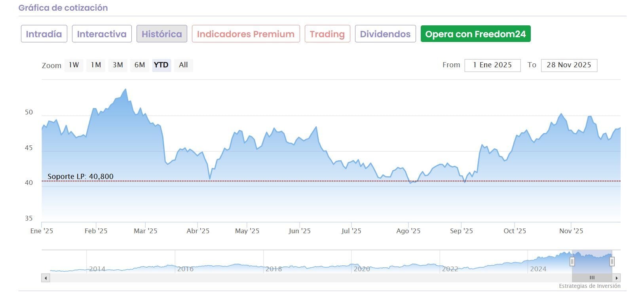Open the Dividendos tab
Image resolution: width=644 pixels, height=295 pixels.
pyautogui.click(x=385, y=34)
